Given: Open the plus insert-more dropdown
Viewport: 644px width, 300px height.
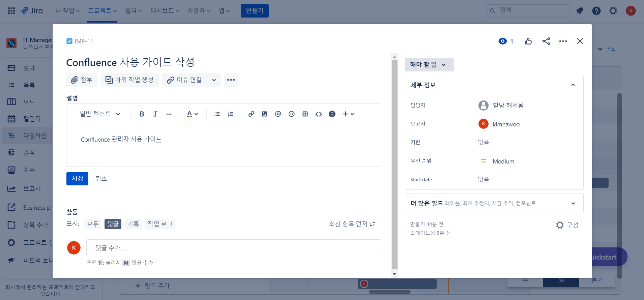Looking at the screenshot, I should 349,114.
